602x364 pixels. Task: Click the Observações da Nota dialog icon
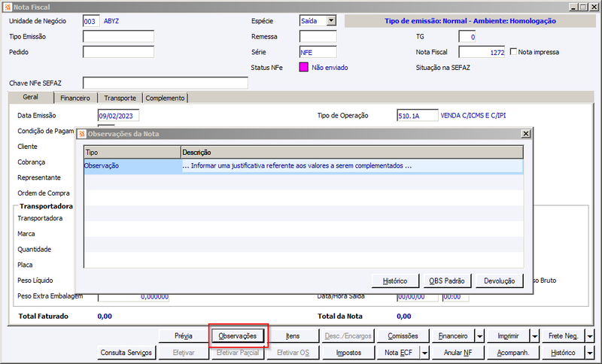coord(82,134)
